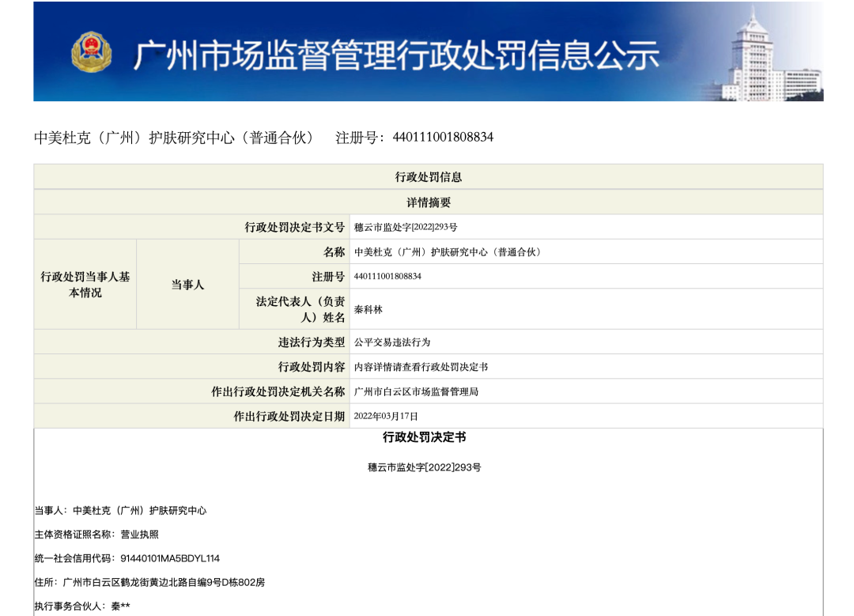Select company name heading 中美杜克（广州）护肤研究中心（普通合伙）

click(174, 138)
